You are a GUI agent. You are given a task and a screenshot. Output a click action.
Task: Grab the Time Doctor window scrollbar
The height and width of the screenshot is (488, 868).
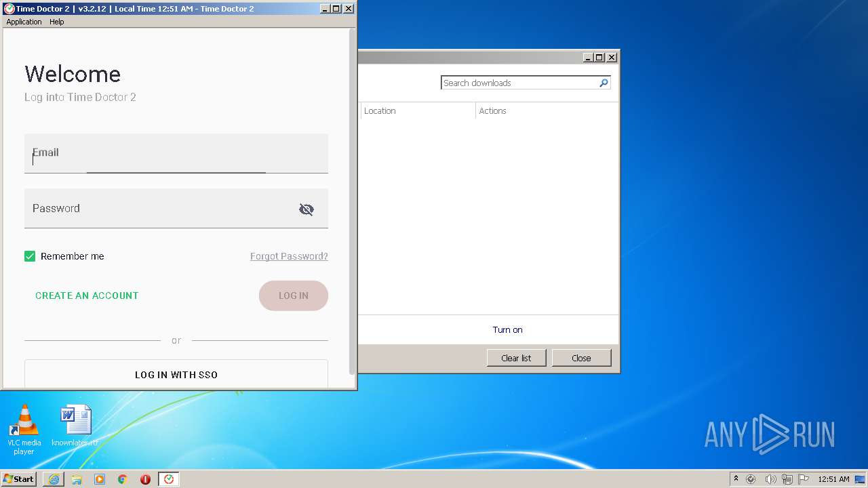point(352,201)
